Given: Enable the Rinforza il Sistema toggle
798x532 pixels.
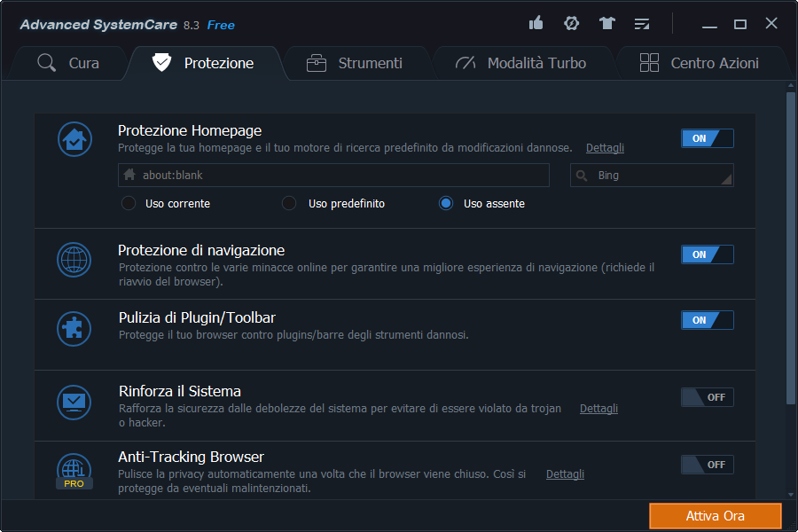Looking at the screenshot, I should pyautogui.click(x=707, y=397).
